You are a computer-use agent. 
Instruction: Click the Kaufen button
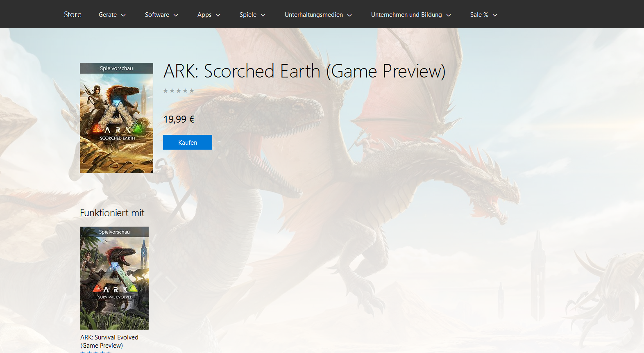click(188, 142)
